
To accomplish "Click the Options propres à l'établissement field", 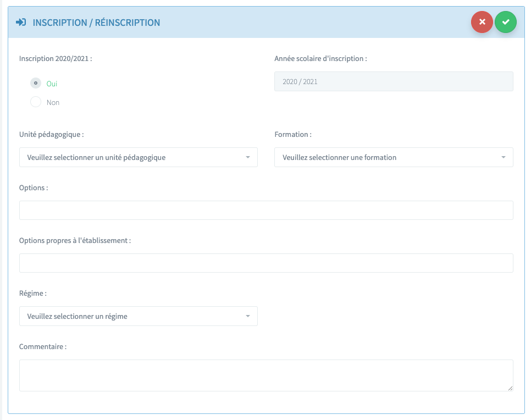I will 266,263.
